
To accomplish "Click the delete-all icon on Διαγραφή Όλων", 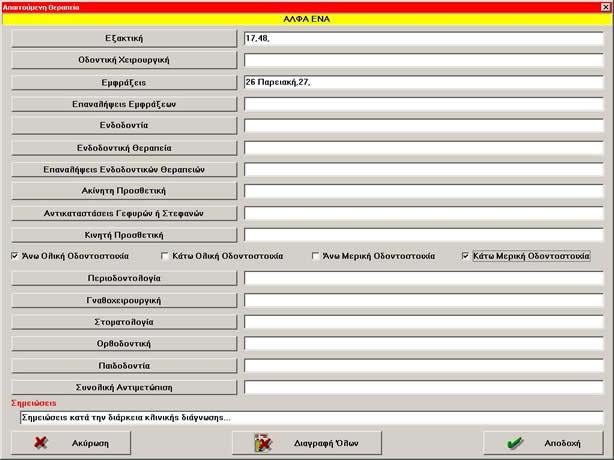I will 263,442.
